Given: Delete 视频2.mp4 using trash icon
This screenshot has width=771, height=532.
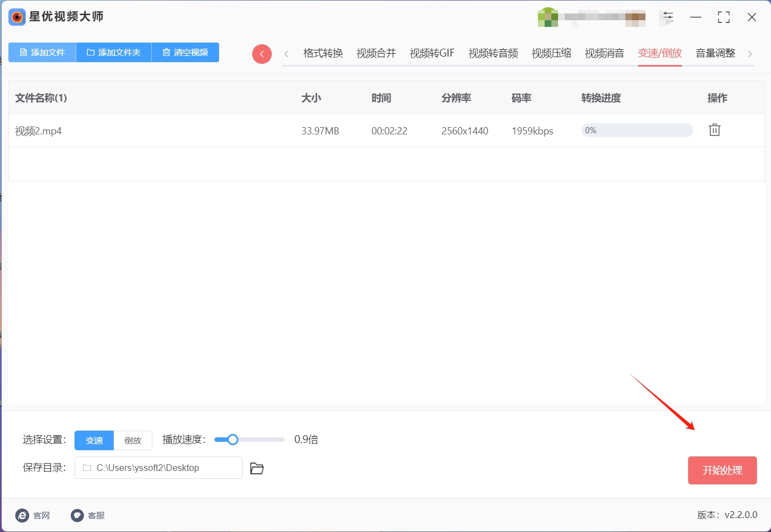Looking at the screenshot, I should 714,130.
